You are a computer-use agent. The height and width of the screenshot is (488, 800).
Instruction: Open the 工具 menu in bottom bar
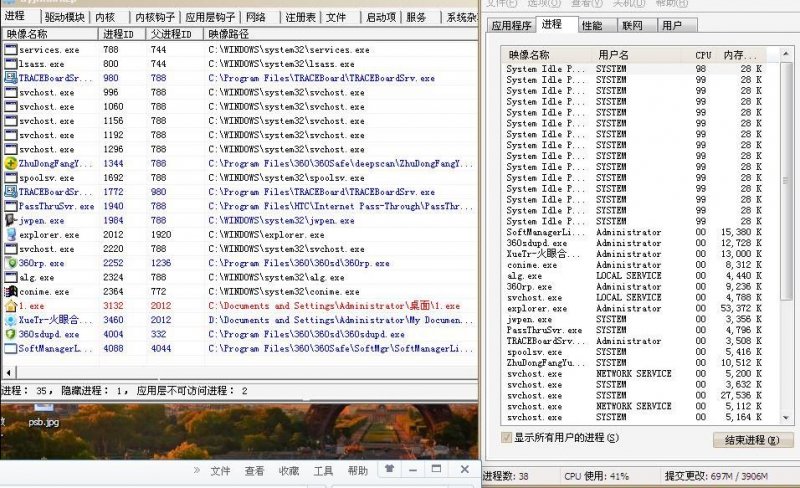pyautogui.click(x=323, y=471)
